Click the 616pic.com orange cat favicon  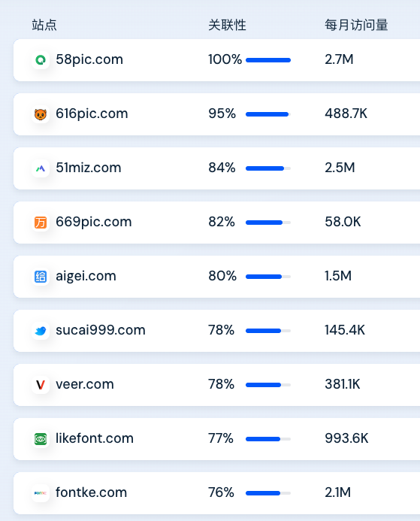[x=41, y=114]
